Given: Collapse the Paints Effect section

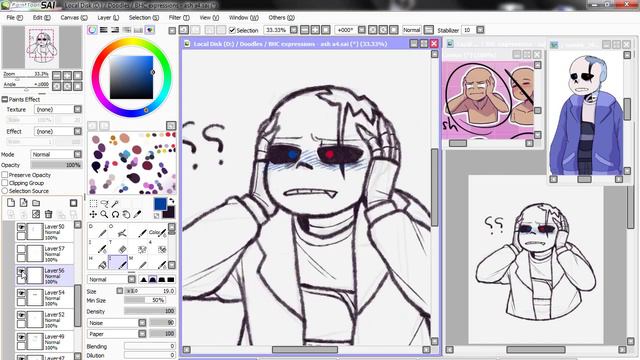Looking at the screenshot, I should click(x=5, y=99).
